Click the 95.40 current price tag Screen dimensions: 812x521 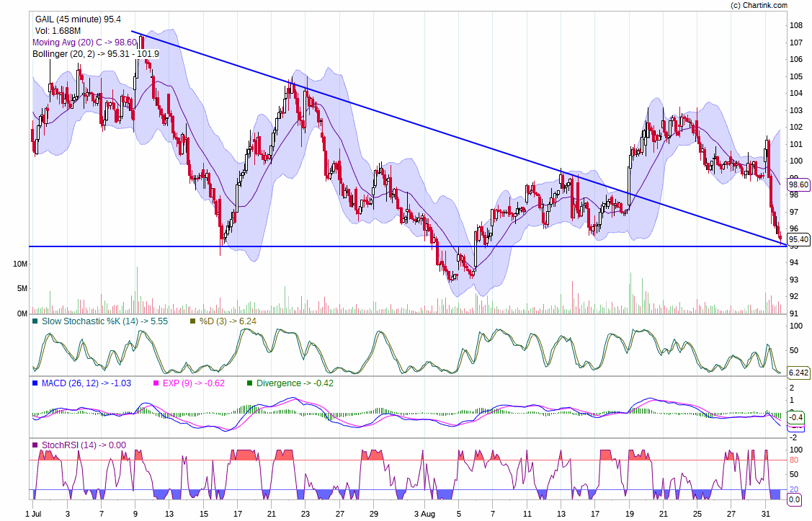798,239
